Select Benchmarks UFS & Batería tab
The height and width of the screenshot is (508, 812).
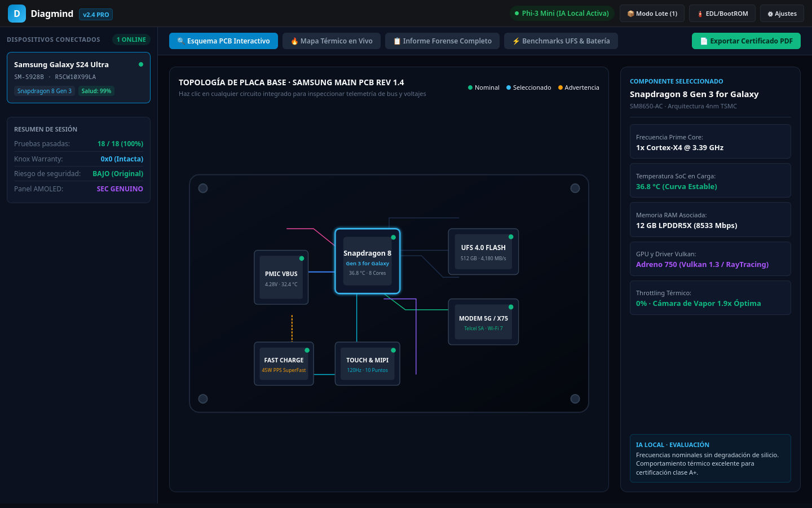[x=561, y=41]
